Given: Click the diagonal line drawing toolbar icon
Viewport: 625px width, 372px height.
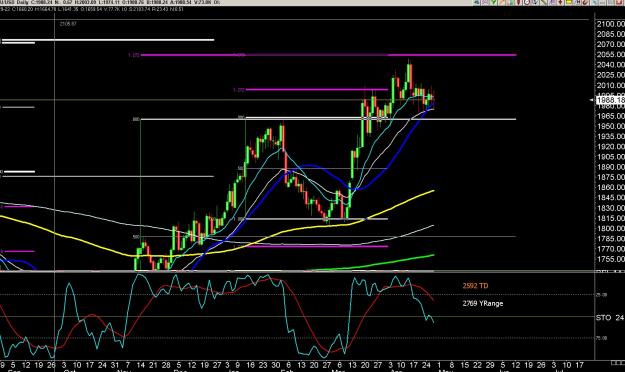Looking at the screenshot, I should [x=543, y=2].
